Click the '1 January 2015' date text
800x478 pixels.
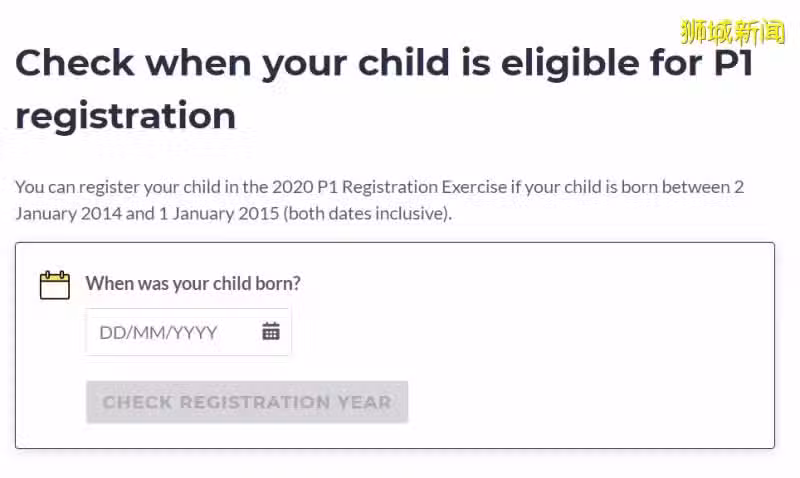tap(219, 213)
